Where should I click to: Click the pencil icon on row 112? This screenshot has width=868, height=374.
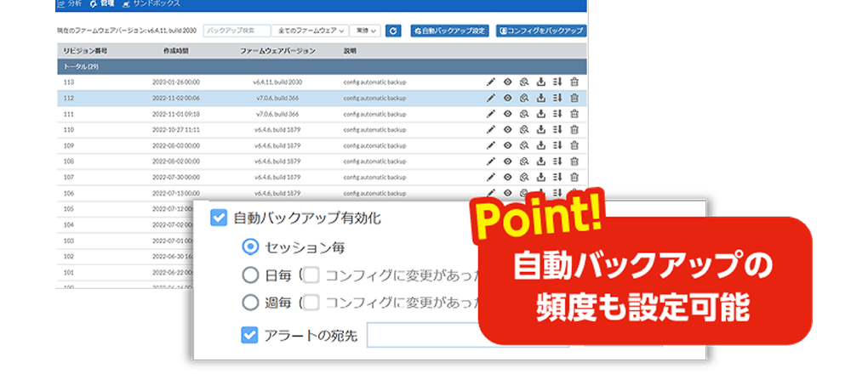pyautogui.click(x=490, y=98)
